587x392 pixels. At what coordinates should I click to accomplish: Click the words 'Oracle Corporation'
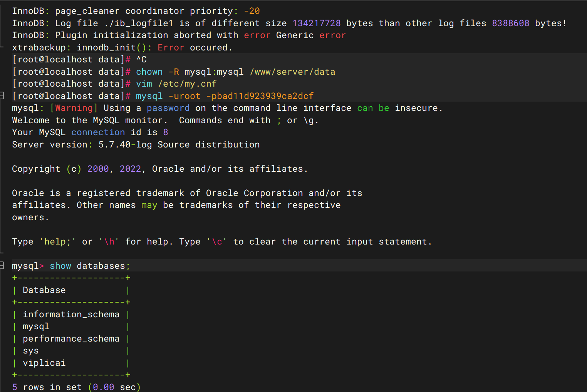click(x=255, y=193)
